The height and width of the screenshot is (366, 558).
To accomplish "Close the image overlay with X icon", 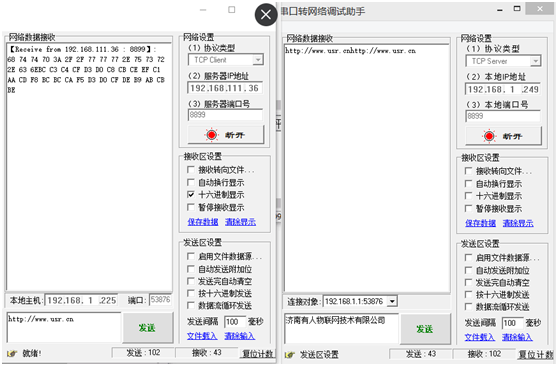I will pyautogui.click(x=266, y=15).
